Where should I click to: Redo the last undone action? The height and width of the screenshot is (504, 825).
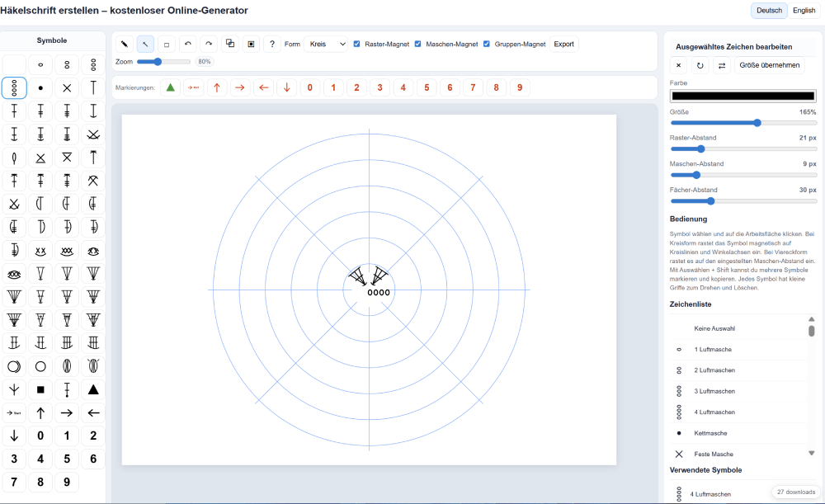coord(209,45)
